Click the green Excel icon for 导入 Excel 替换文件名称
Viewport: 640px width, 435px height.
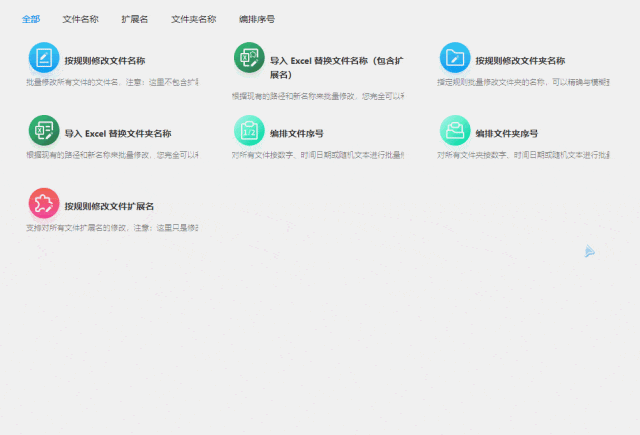(x=249, y=58)
